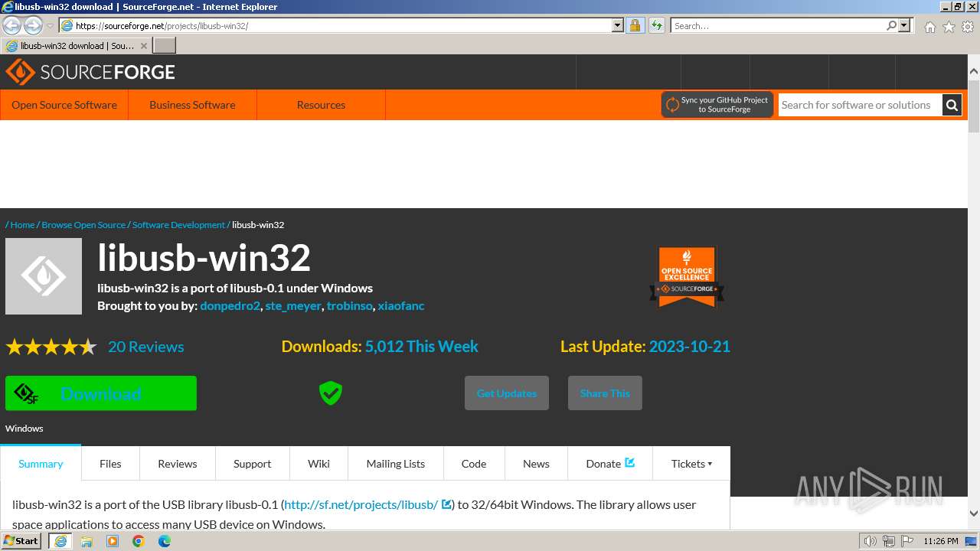This screenshot has width=980, height=551.
Task: Click the scroll down arrow of the page scrollbar
Action: 974,514
